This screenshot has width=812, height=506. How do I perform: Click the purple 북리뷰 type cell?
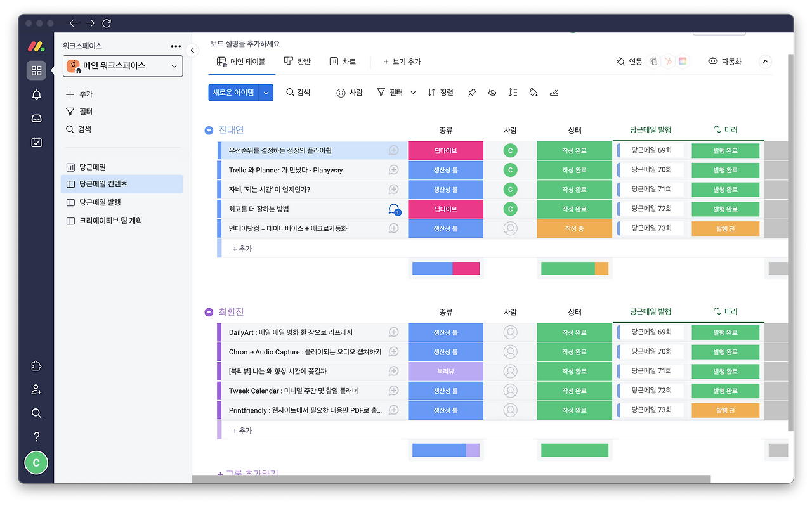[x=446, y=372]
